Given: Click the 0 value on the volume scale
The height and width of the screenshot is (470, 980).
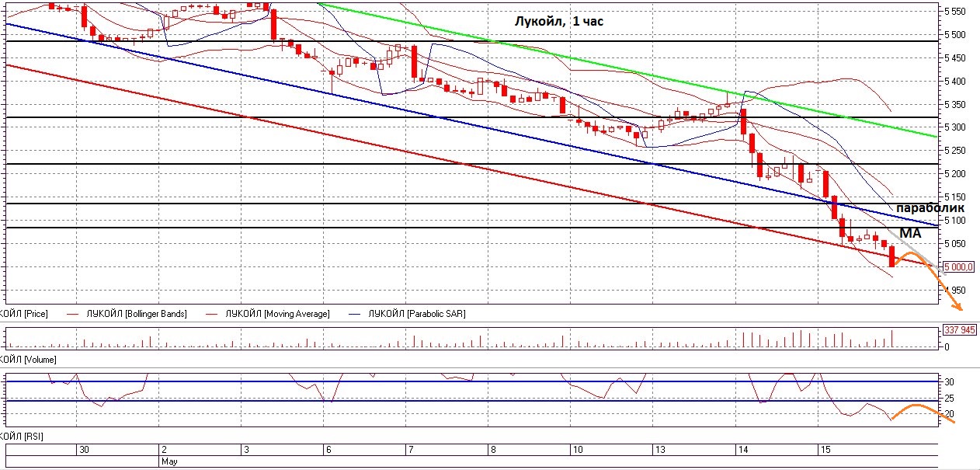Looking at the screenshot, I should point(946,347).
